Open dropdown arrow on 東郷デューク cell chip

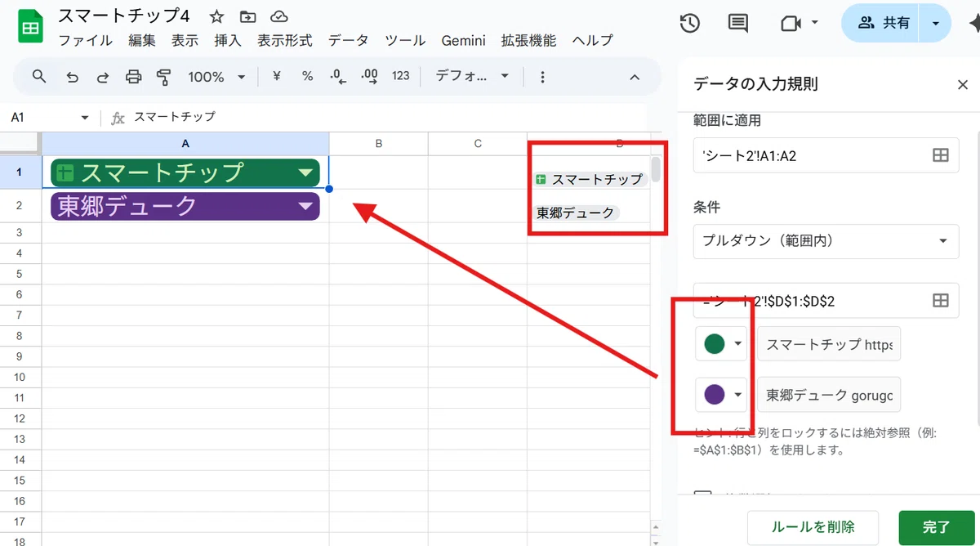[305, 207]
